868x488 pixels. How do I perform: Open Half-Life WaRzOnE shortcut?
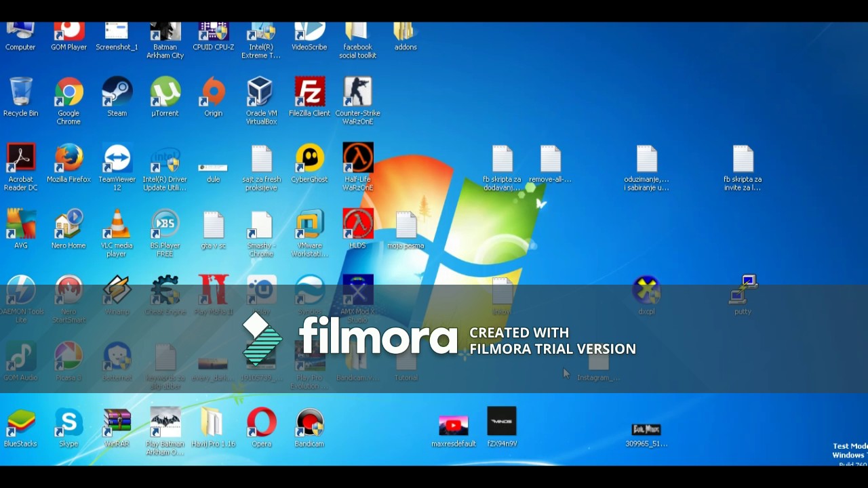point(357,159)
